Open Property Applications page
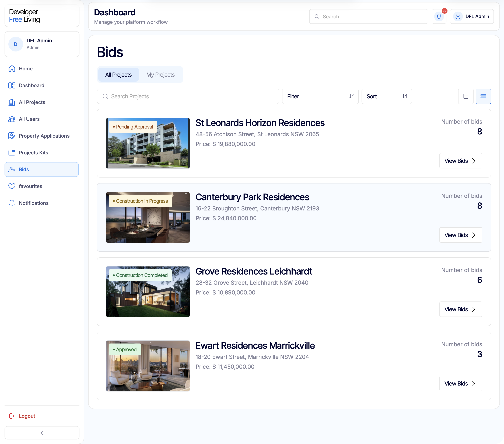The width and height of the screenshot is (504, 444). click(x=41, y=136)
